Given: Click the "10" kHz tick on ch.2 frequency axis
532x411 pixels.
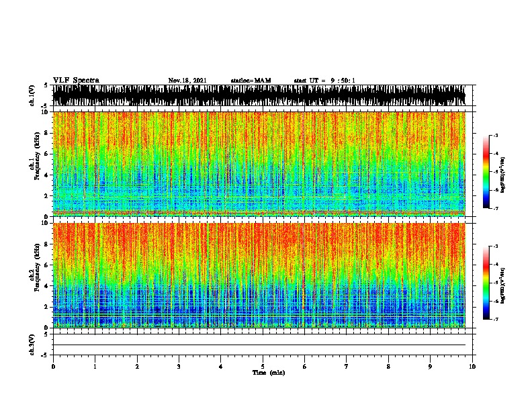Looking at the screenshot, I should (45, 223).
